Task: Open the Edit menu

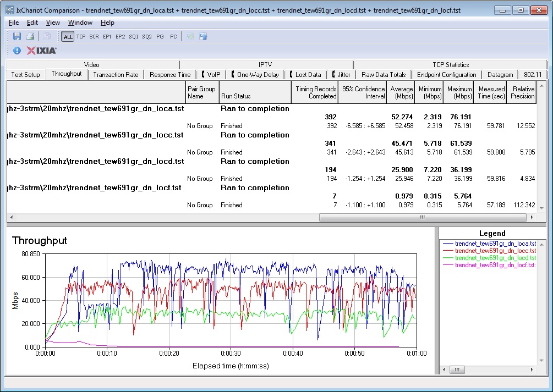Action: pyautogui.click(x=32, y=23)
